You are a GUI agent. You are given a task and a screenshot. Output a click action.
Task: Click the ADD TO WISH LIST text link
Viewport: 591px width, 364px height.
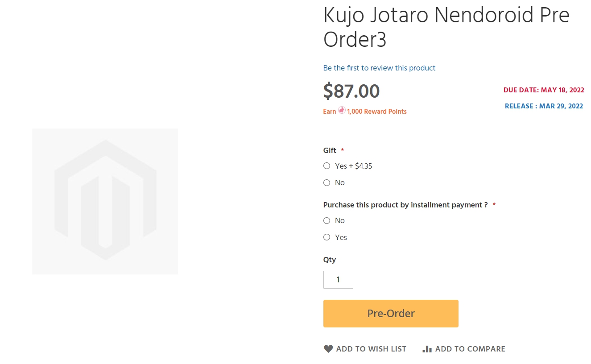(371, 349)
